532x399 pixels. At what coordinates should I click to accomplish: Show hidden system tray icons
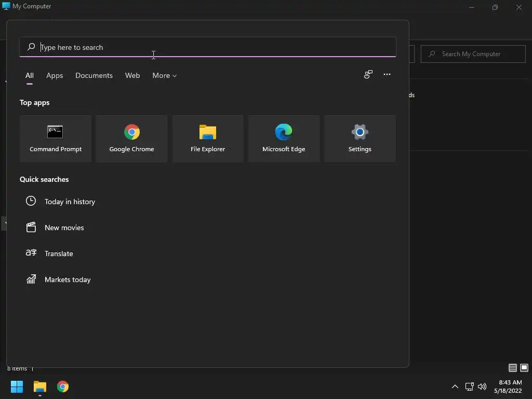[x=455, y=387]
